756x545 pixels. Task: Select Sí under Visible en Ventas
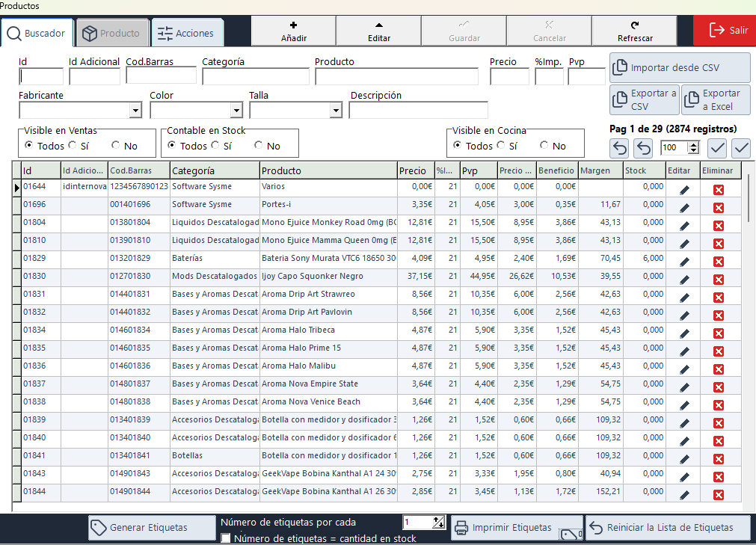pos(73,144)
